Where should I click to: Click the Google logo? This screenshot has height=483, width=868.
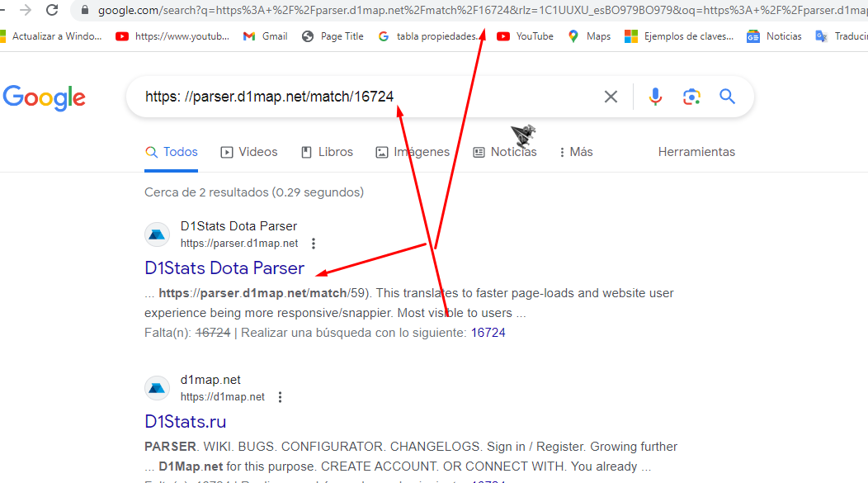pyautogui.click(x=45, y=98)
